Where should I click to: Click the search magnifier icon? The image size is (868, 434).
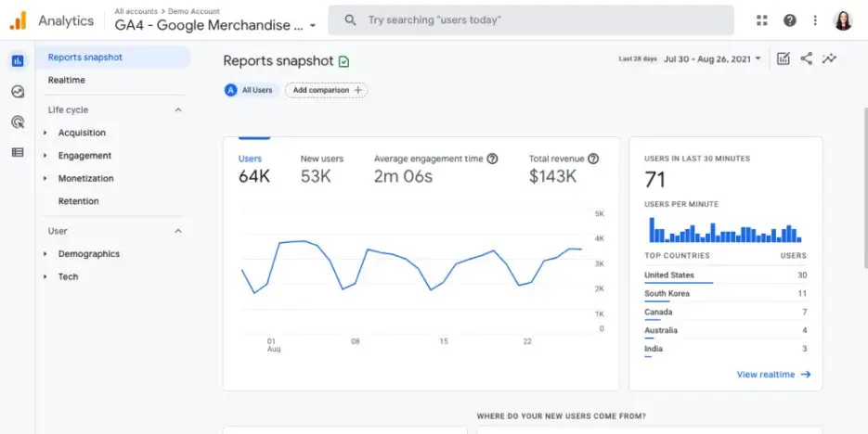pyautogui.click(x=350, y=20)
